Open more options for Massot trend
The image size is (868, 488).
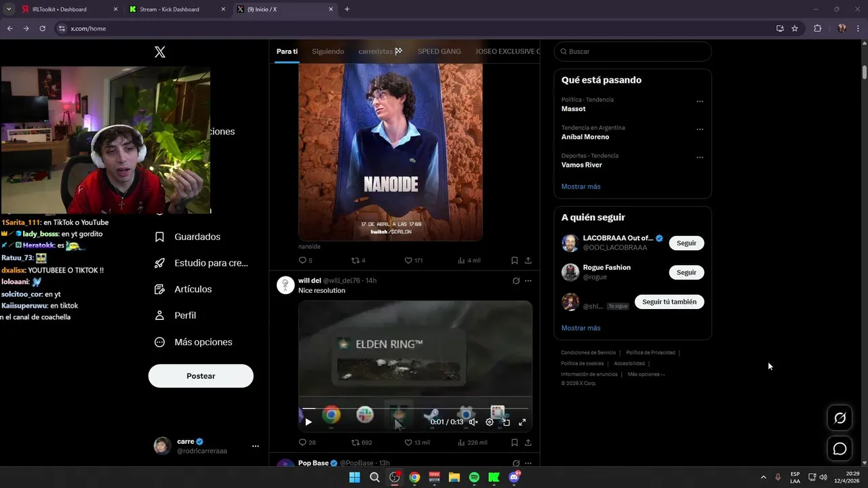point(700,102)
